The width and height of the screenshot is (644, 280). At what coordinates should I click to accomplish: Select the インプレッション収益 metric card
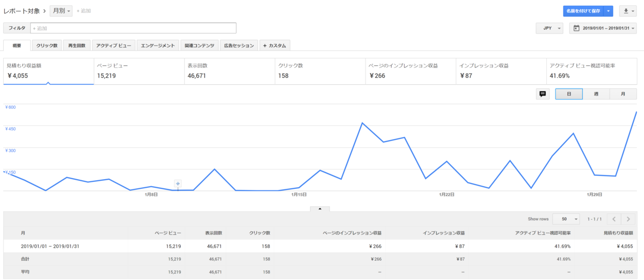501,71
